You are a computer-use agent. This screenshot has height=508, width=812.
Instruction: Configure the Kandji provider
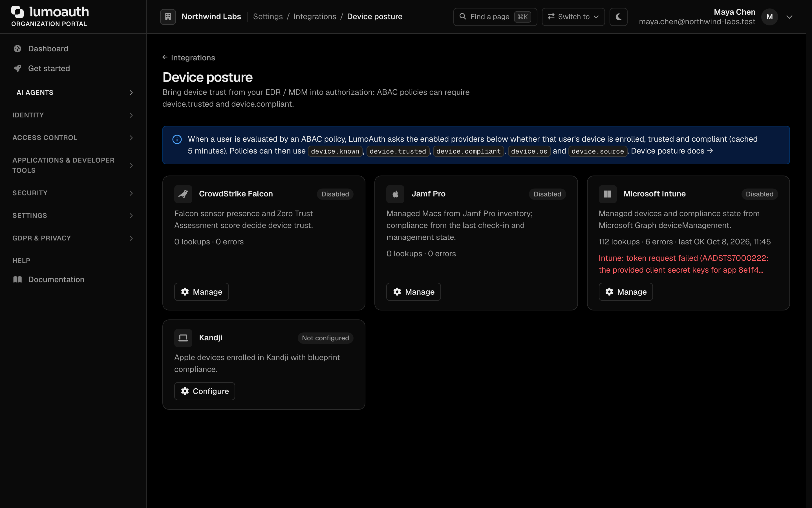(x=204, y=391)
